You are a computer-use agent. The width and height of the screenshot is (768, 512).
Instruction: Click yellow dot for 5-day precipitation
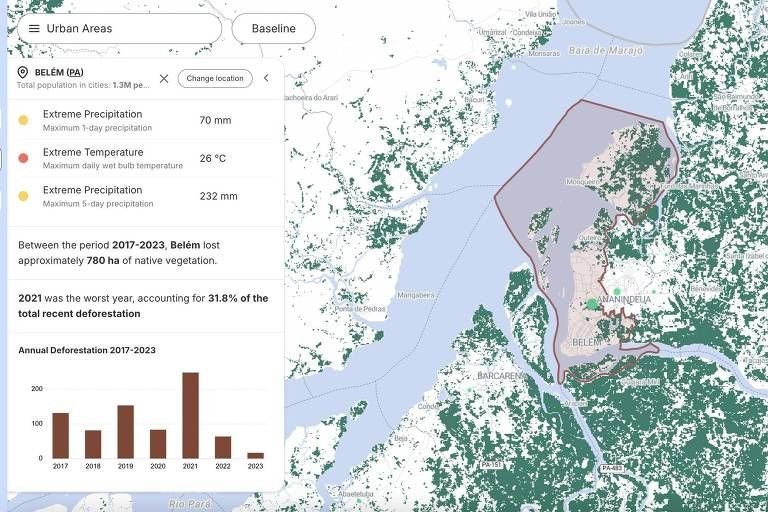(23, 196)
